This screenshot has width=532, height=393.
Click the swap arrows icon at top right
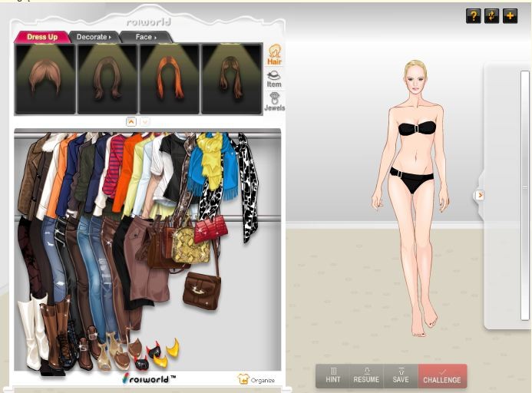click(x=491, y=16)
